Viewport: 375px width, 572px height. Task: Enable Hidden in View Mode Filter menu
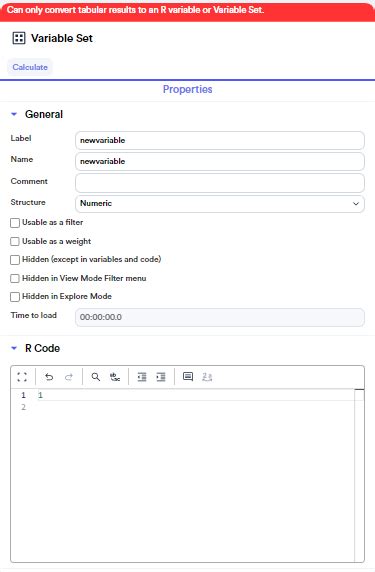[15, 278]
